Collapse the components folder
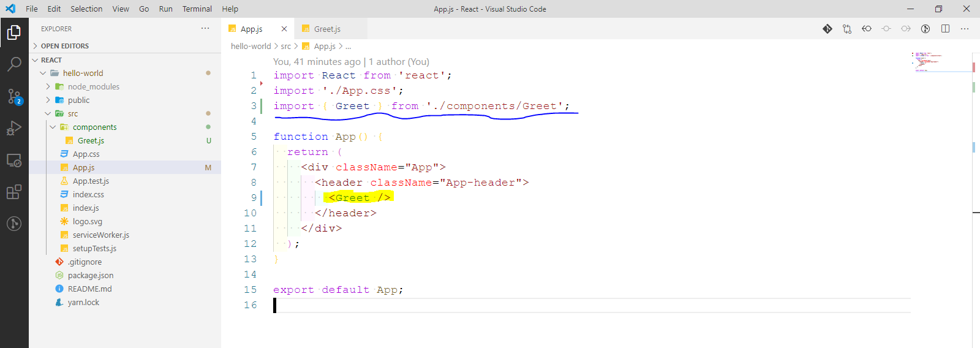 click(x=53, y=127)
